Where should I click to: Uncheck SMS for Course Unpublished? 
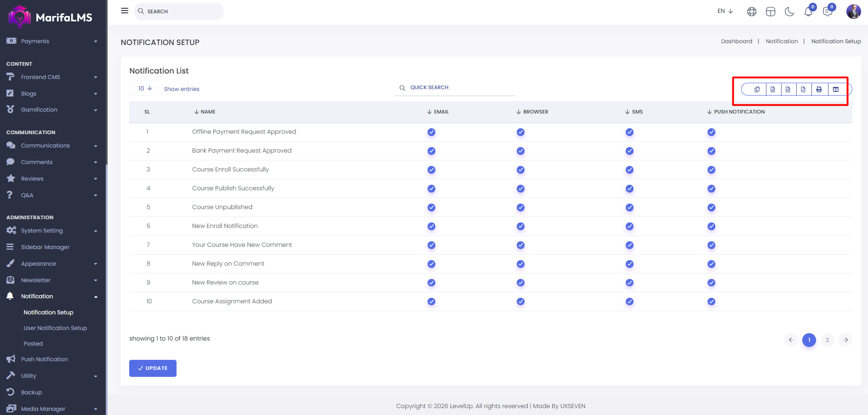coord(629,208)
